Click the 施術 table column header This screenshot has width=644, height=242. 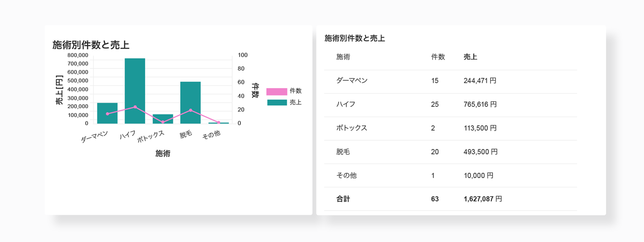click(x=343, y=57)
